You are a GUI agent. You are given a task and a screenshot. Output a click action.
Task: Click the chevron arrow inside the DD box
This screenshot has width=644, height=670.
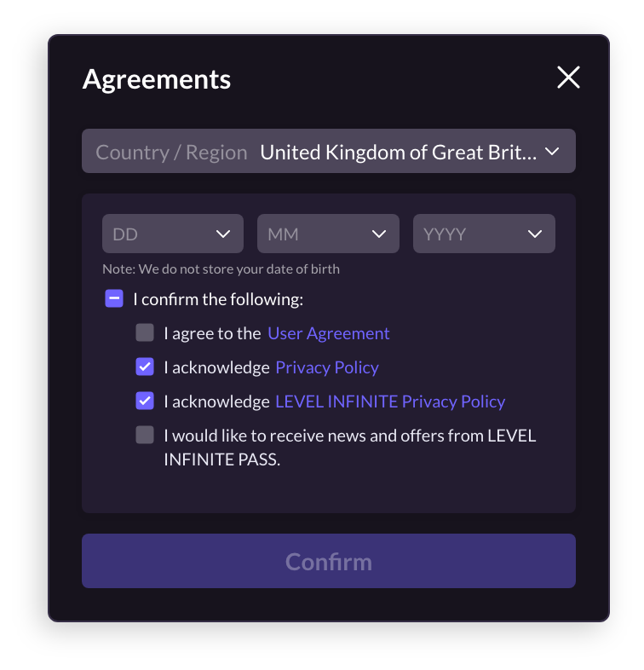click(223, 234)
